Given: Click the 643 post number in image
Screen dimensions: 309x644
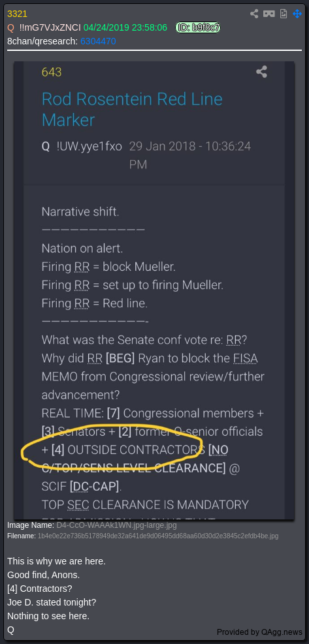Looking at the screenshot, I should click(x=52, y=72).
